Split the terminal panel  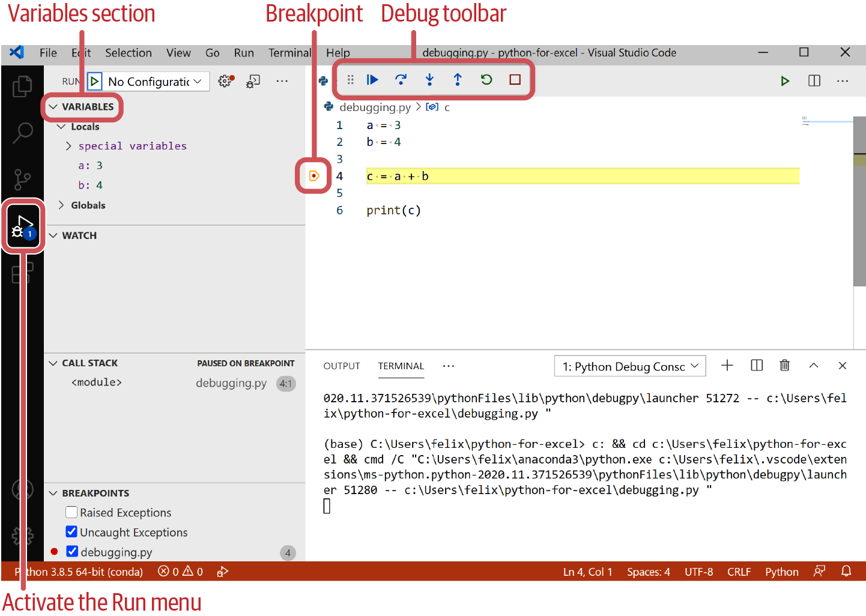[757, 366]
